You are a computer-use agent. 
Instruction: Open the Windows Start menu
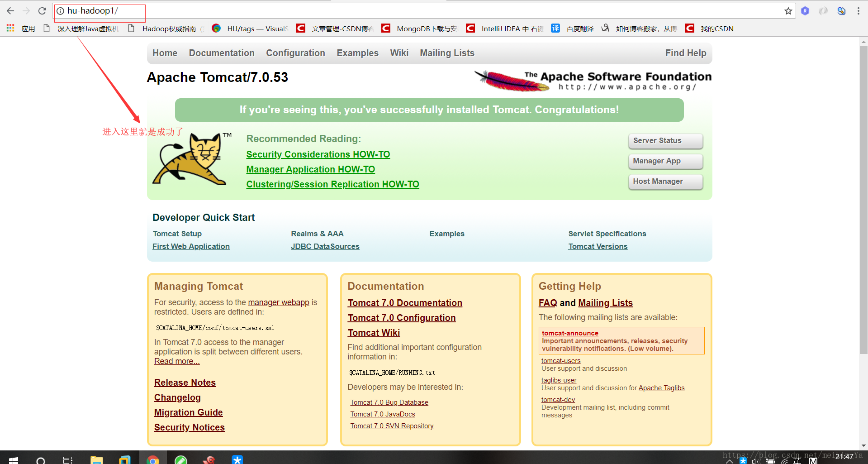point(14,459)
